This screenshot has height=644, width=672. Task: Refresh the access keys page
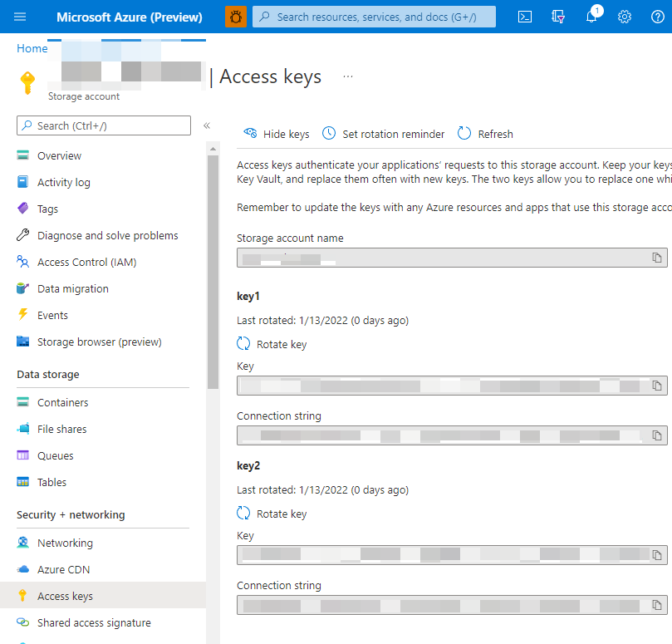[485, 135]
